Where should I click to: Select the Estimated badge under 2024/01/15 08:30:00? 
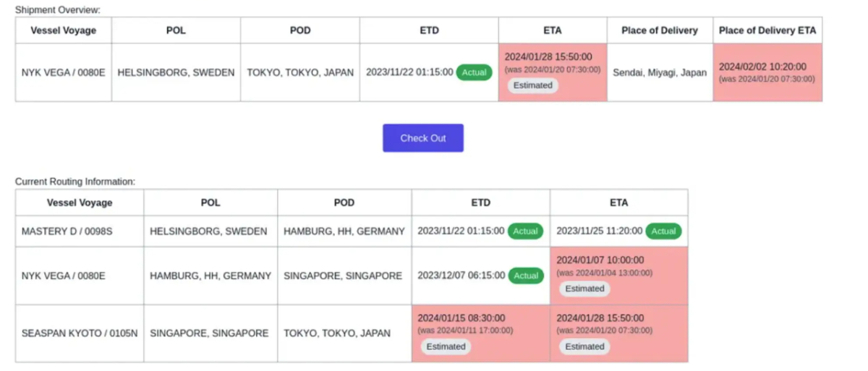click(x=446, y=346)
